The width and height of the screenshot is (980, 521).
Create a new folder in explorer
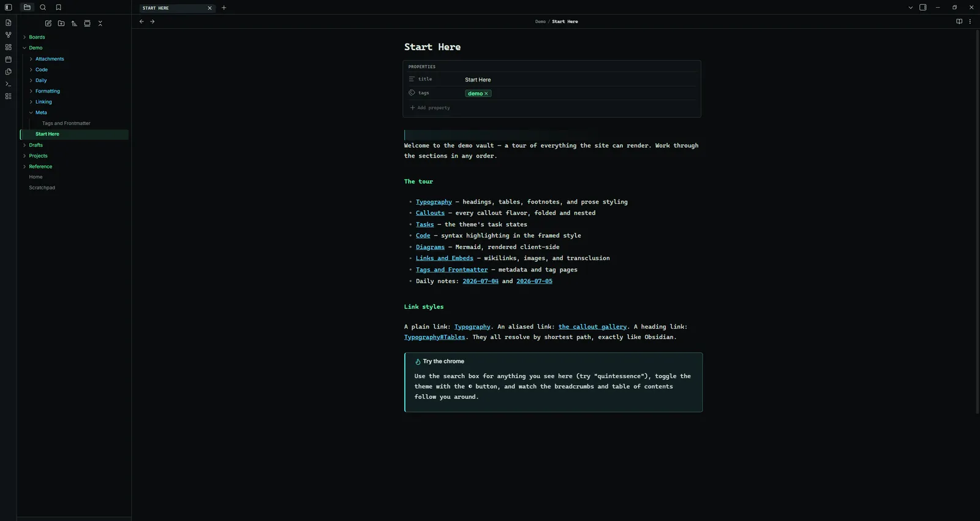[x=61, y=23]
